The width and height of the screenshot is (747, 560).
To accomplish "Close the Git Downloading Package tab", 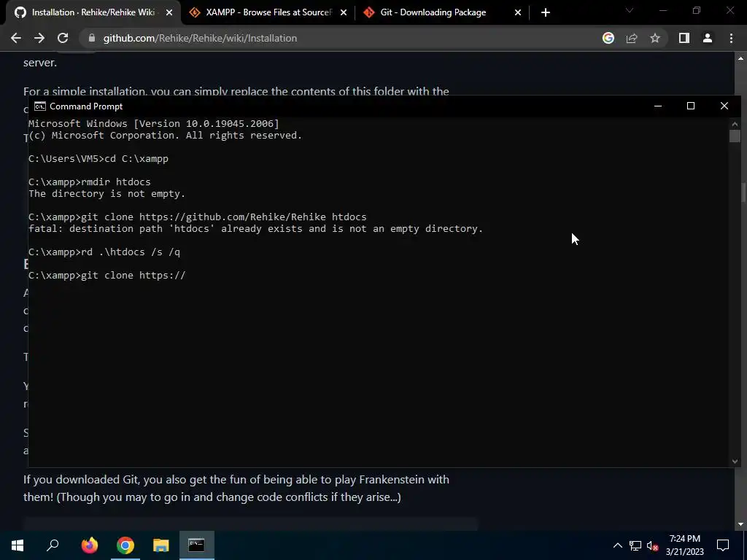I will click(518, 12).
